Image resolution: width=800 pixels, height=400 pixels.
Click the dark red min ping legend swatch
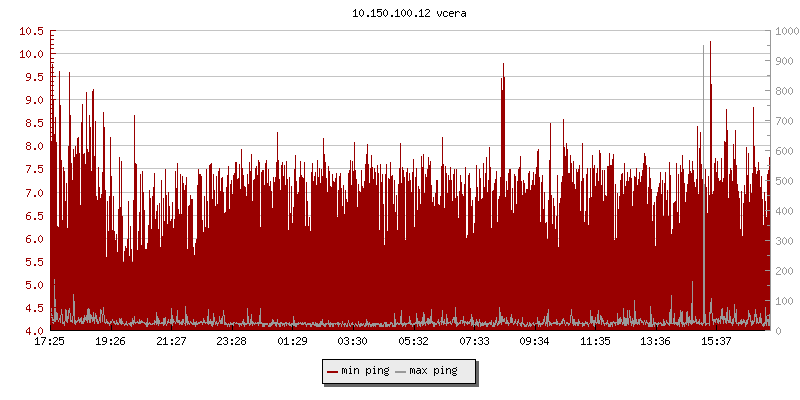333,371
